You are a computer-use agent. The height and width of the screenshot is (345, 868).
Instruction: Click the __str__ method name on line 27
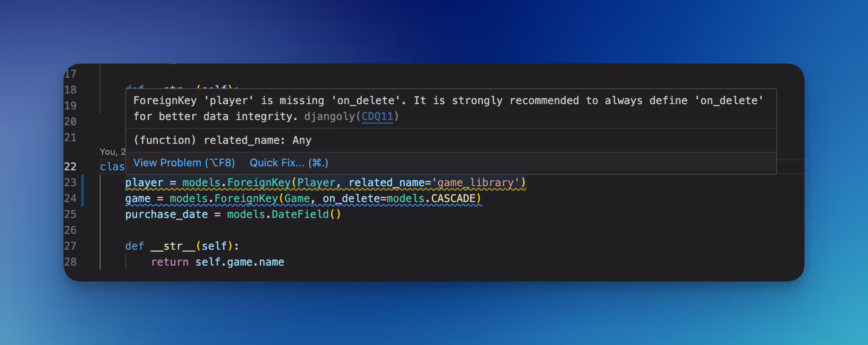tap(173, 246)
